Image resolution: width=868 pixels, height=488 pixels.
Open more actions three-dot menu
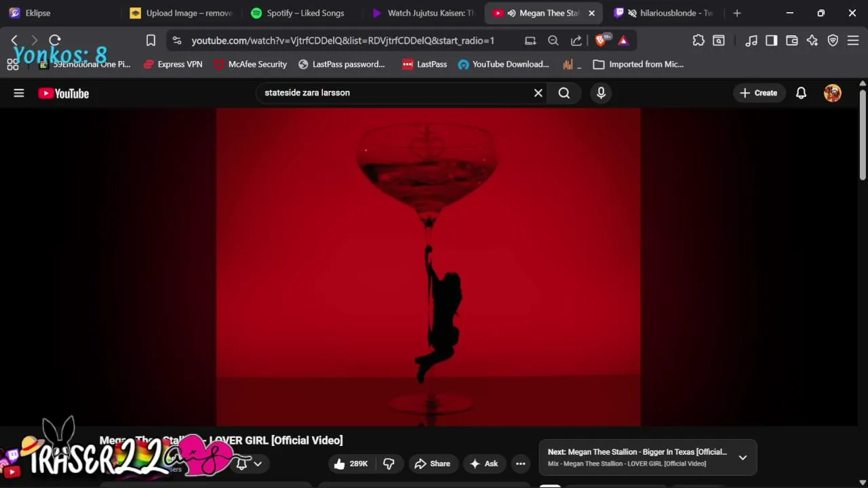[521, 464]
